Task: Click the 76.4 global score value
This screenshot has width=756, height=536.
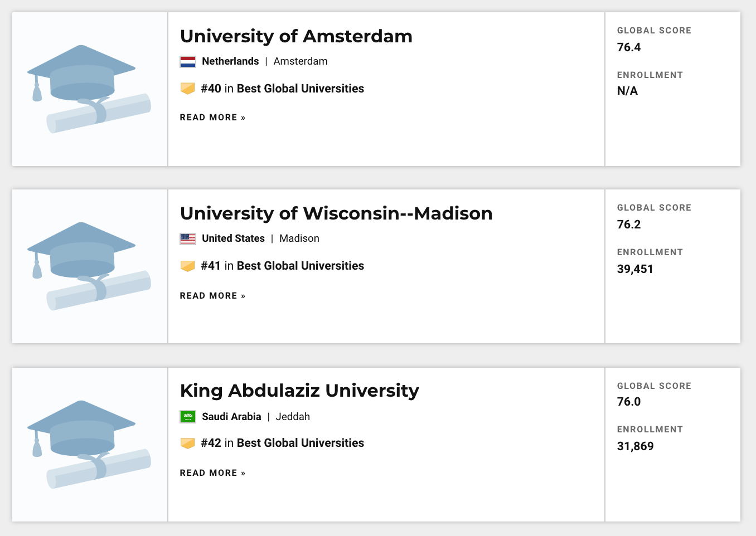Action: click(x=629, y=47)
